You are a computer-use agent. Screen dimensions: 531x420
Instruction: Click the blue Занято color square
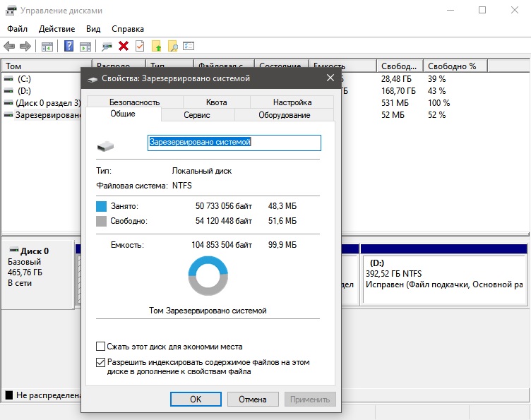pos(101,206)
